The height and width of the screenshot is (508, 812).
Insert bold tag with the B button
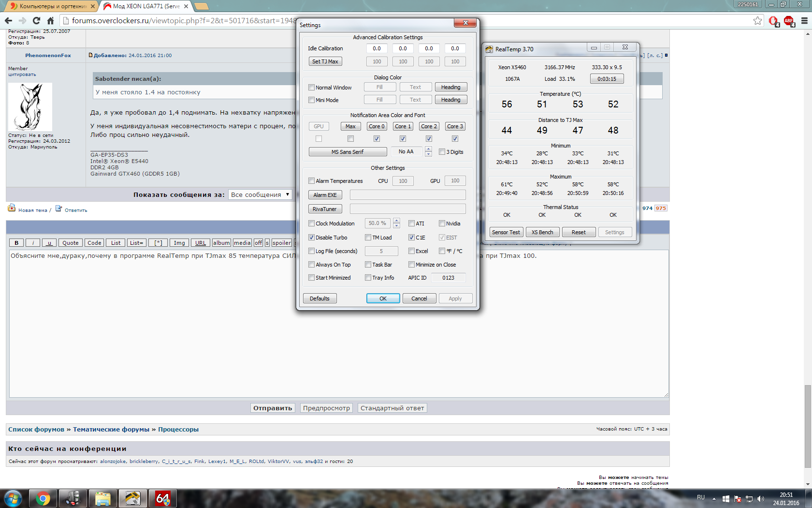pyautogui.click(x=16, y=243)
